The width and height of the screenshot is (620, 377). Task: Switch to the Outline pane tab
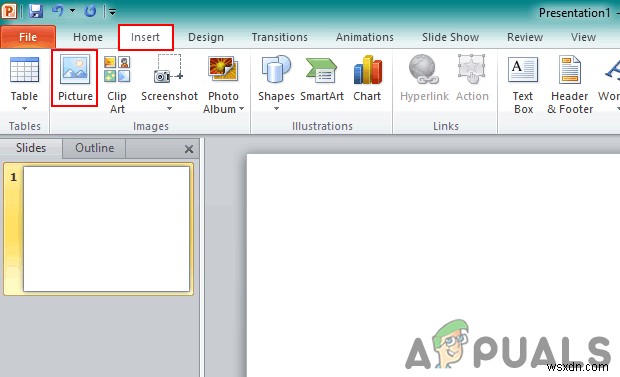(x=95, y=148)
